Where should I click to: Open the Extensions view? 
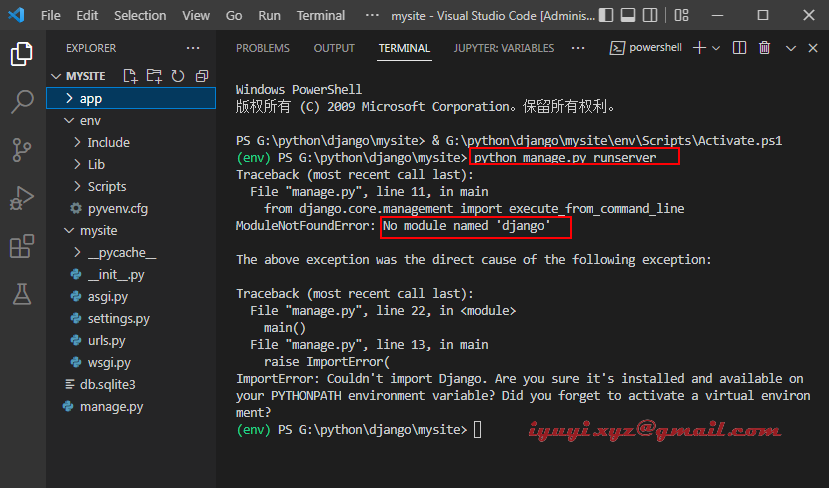tap(22, 245)
